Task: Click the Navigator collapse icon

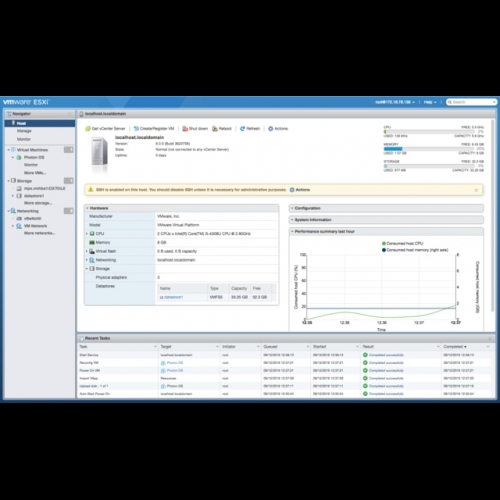Action: click(70, 114)
